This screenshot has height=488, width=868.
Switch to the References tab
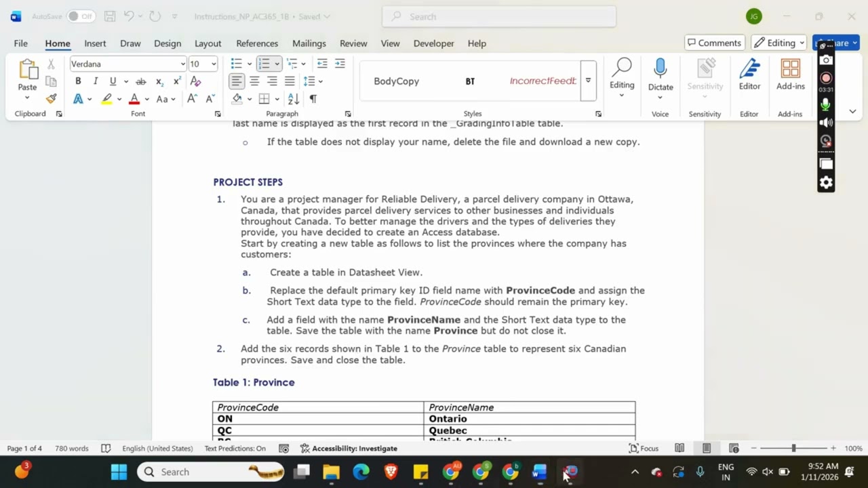[257, 43]
